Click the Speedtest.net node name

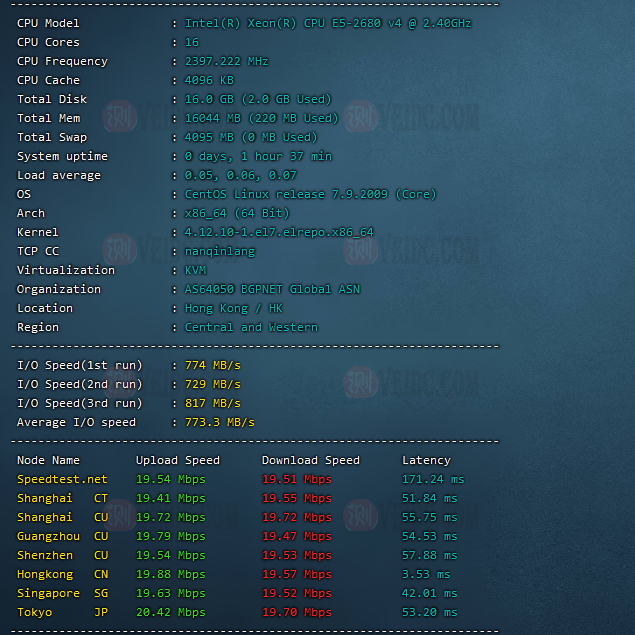coord(62,479)
